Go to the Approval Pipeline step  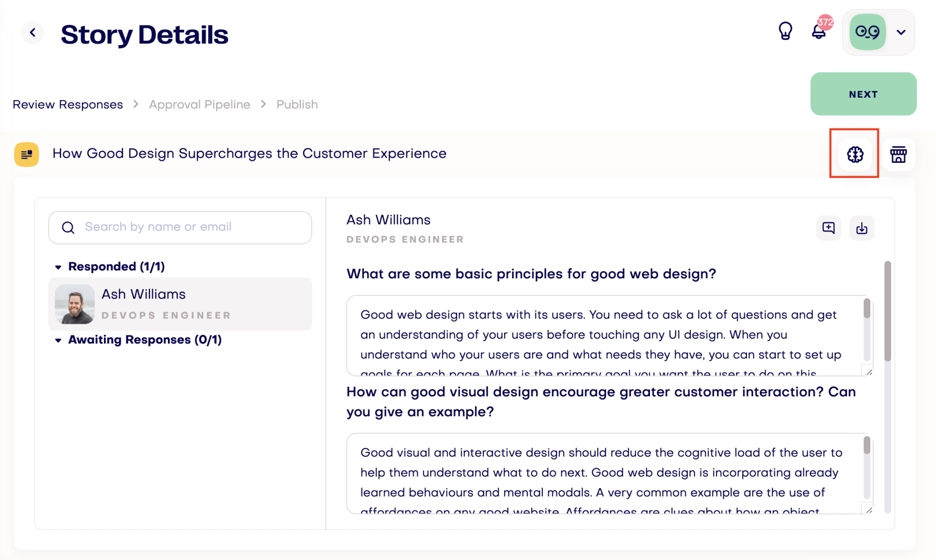pos(199,104)
